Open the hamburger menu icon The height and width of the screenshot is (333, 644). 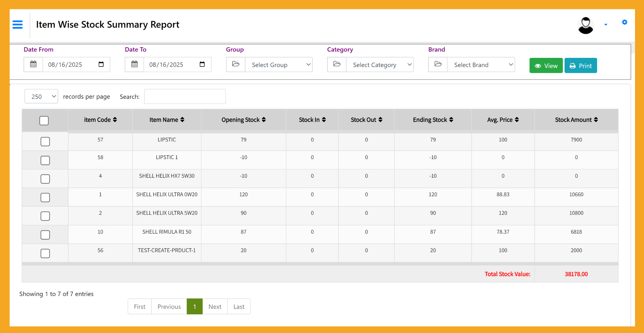click(18, 24)
